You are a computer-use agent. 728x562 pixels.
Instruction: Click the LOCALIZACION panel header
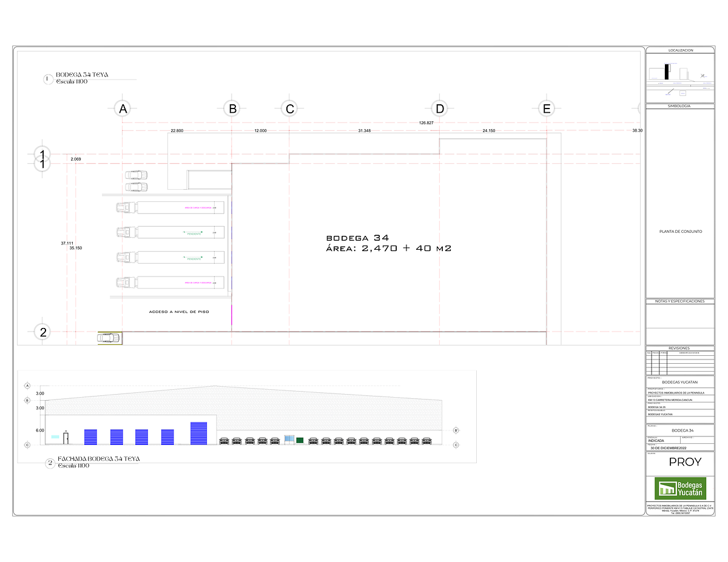pos(680,50)
